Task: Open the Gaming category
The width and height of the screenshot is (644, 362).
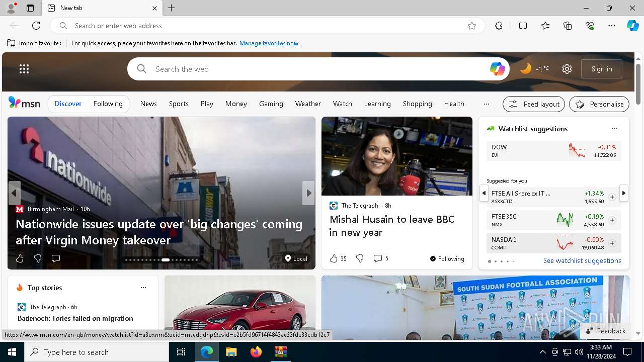Action: pos(271,104)
